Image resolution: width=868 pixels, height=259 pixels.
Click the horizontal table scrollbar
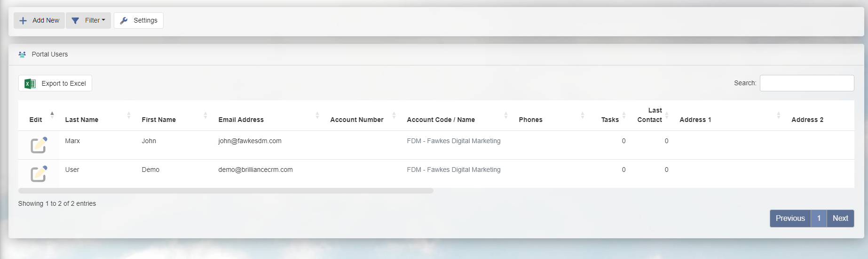coord(226,191)
